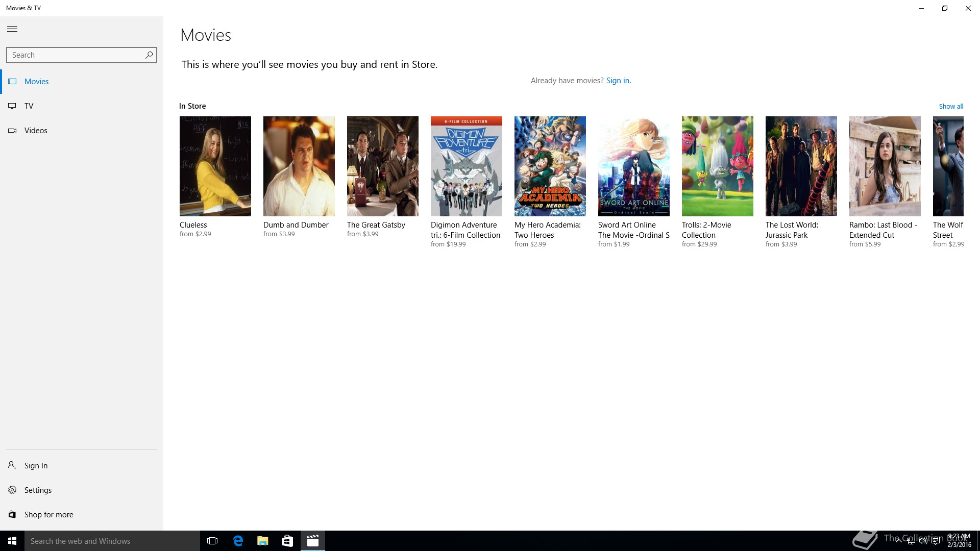Viewport: 980px width, 551px height.
Task: Click the Dumb and Dumber title text
Action: click(x=296, y=224)
